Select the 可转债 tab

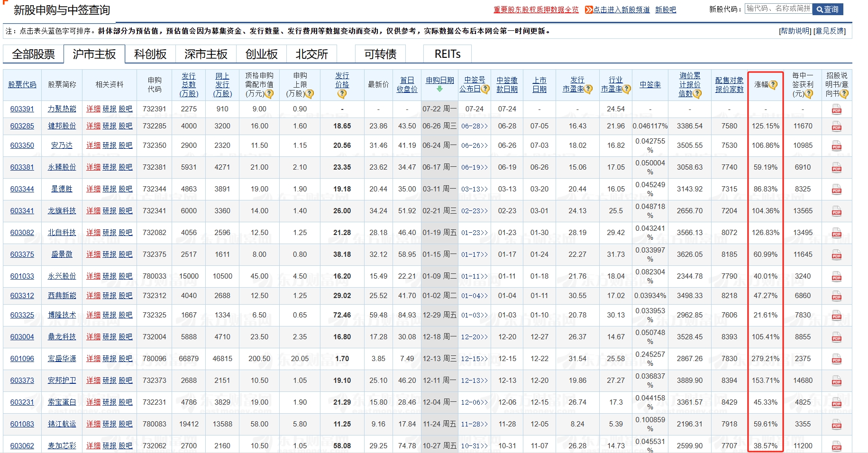point(380,54)
